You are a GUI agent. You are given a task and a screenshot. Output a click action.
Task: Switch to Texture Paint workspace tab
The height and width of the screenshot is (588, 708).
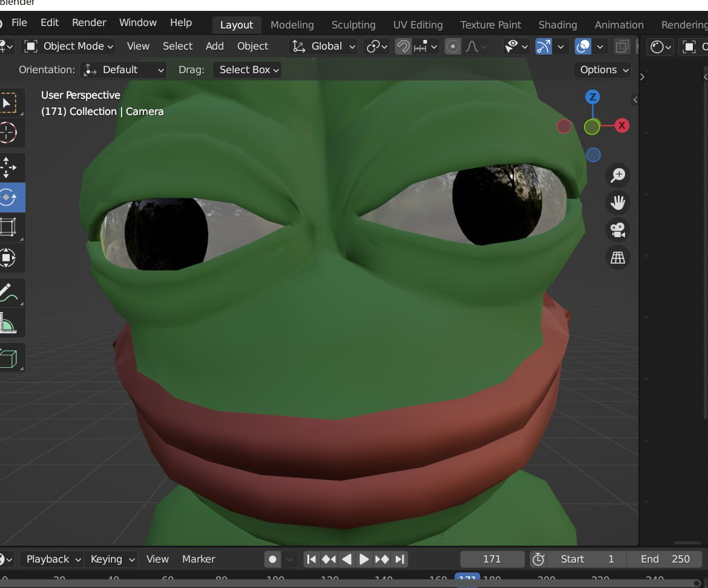(x=490, y=25)
